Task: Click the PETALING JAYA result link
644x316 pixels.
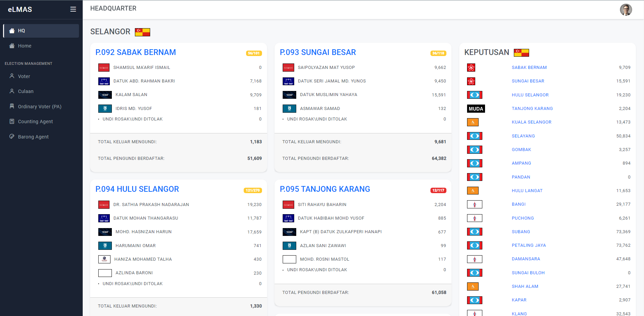Action: [x=529, y=245]
